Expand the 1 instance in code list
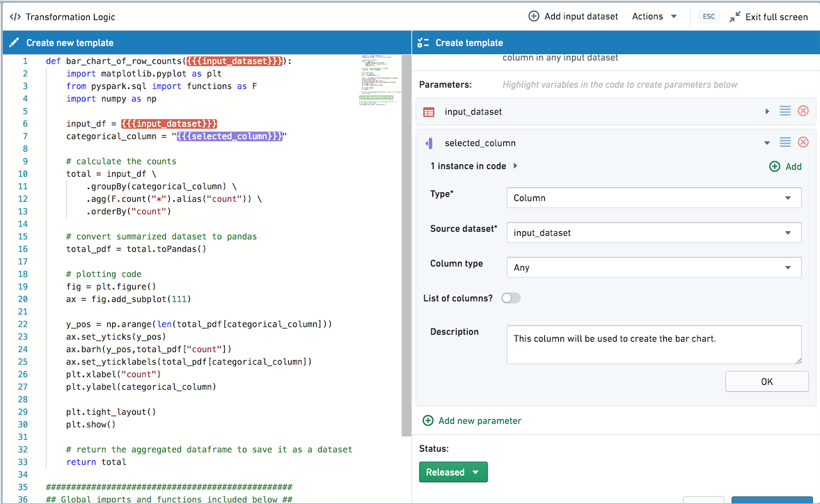Viewport: 820px width, 504px height. coord(515,166)
